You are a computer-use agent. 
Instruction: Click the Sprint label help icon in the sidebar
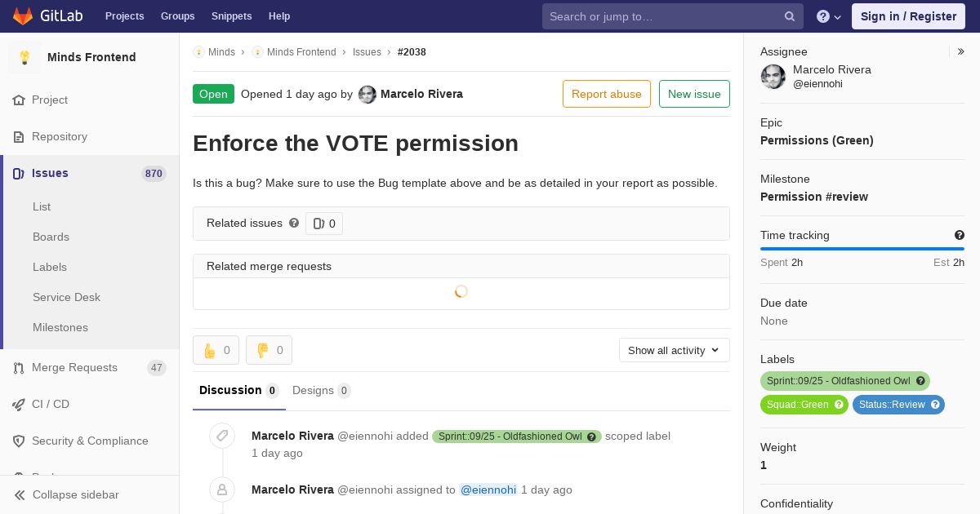tap(920, 381)
